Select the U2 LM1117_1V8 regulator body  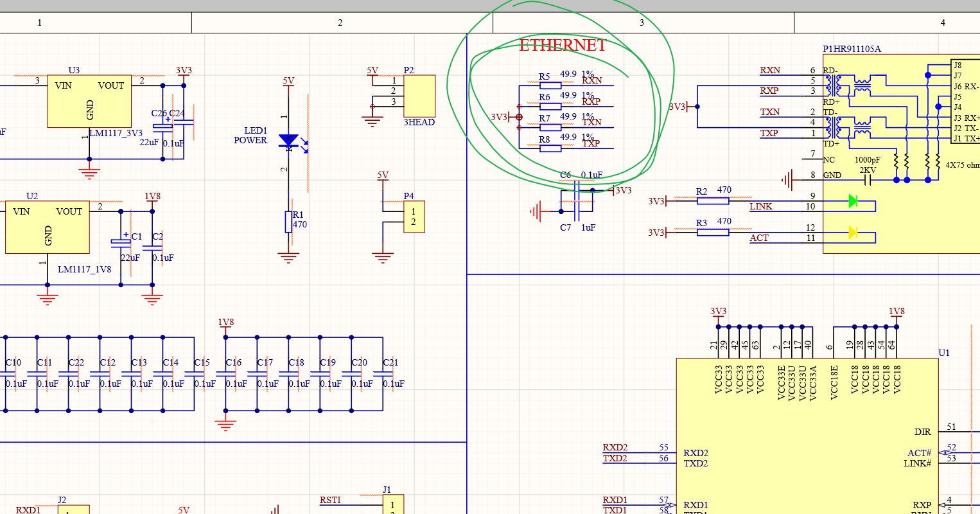click(48, 227)
